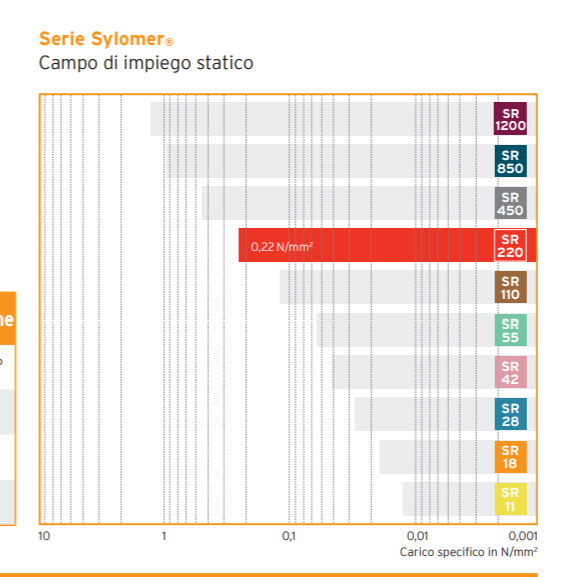
Task: Click the SR 450 gray label
Action: pyautogui.click(x=510, y=203)
